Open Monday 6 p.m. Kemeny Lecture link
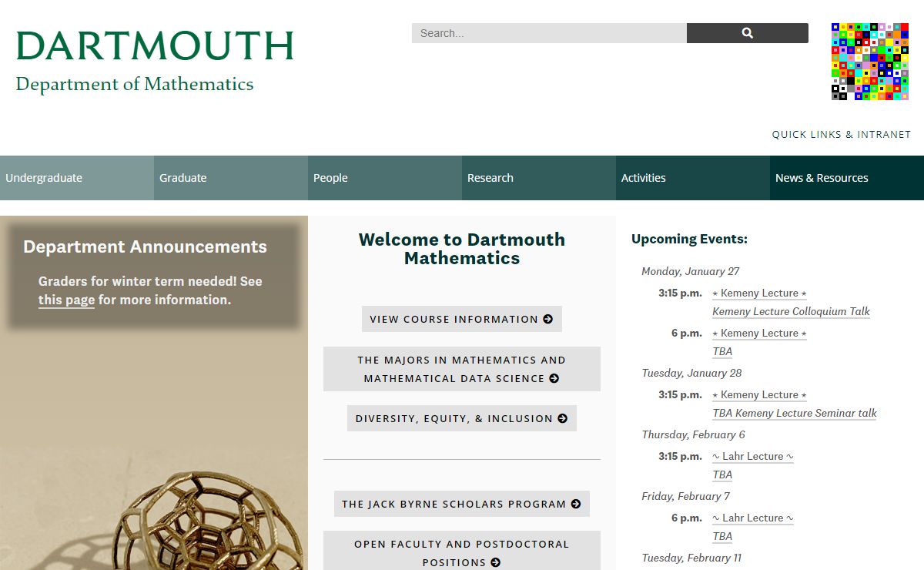 point(759,333)
